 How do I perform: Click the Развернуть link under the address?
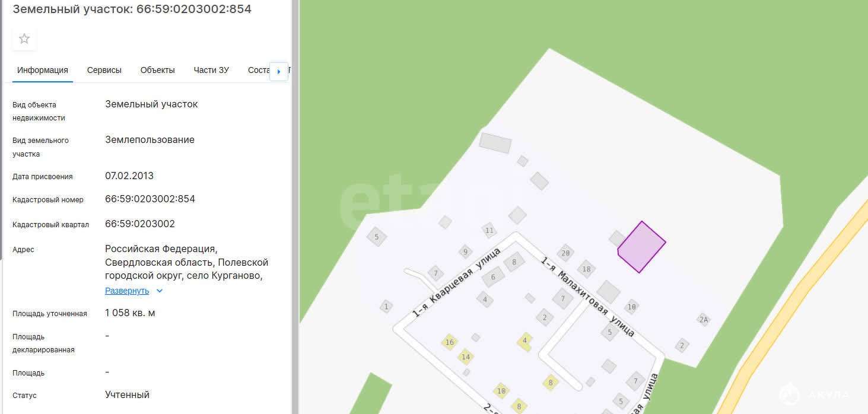click(x=127, y=291)
